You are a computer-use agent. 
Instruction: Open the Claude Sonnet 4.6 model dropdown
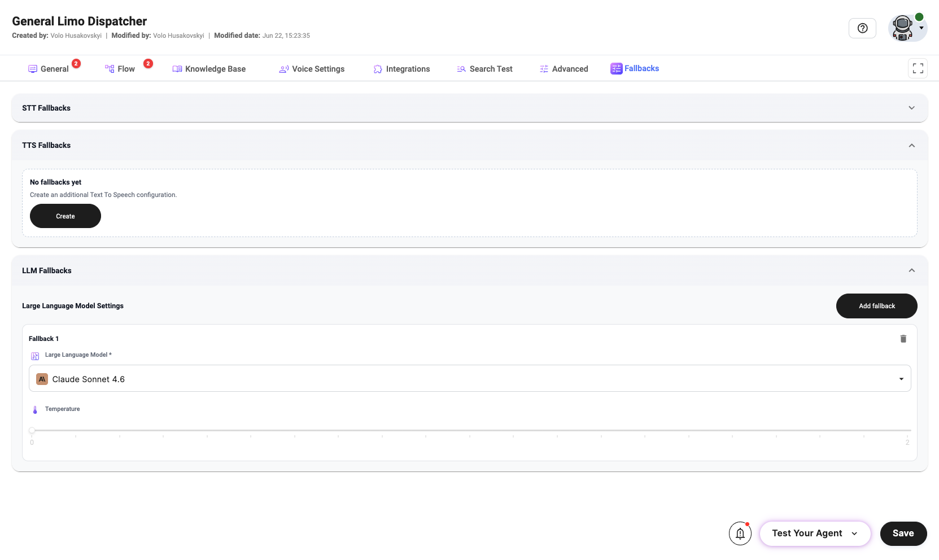point(470,379)
